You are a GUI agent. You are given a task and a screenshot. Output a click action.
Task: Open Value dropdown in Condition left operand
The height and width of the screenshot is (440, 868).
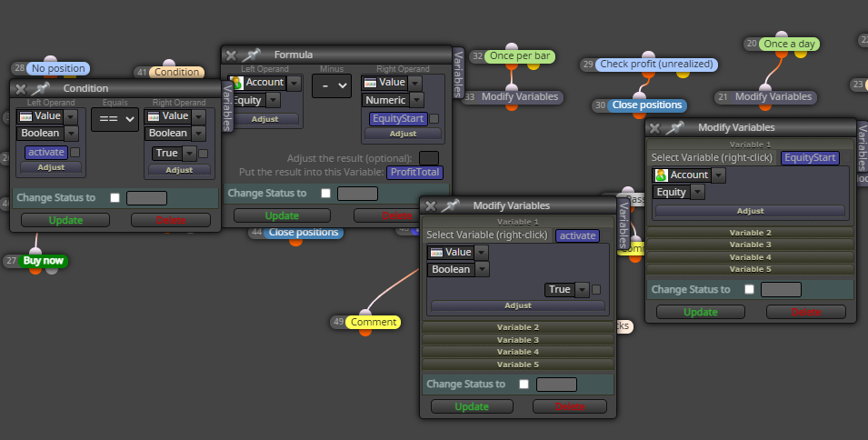tap(70, 116)
